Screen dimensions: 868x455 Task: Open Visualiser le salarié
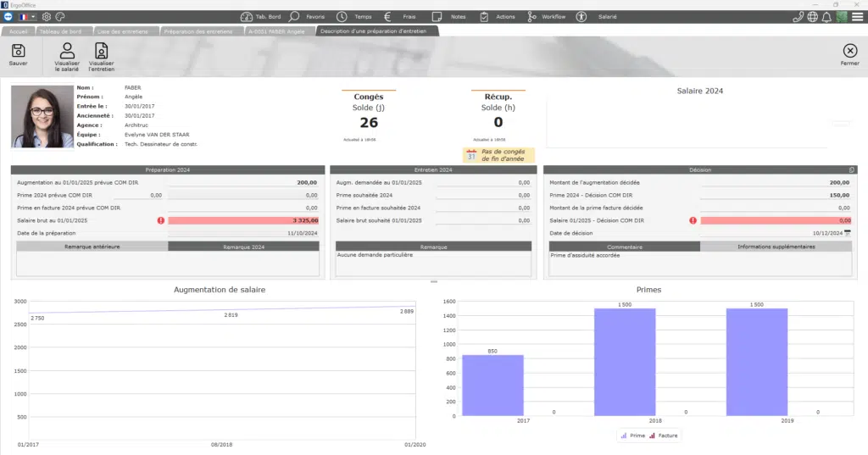point(67,51)
